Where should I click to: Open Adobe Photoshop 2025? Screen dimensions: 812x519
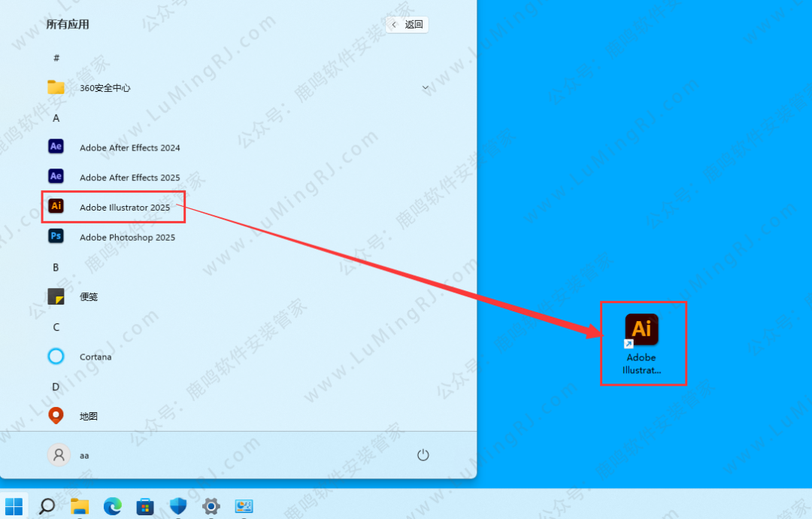127,237
